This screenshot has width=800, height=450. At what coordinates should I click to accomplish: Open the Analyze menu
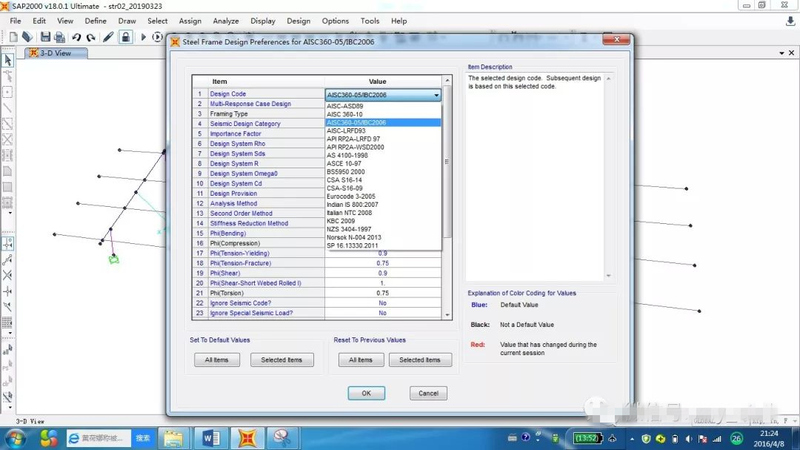pyautogui.click(x=226, y=21)
